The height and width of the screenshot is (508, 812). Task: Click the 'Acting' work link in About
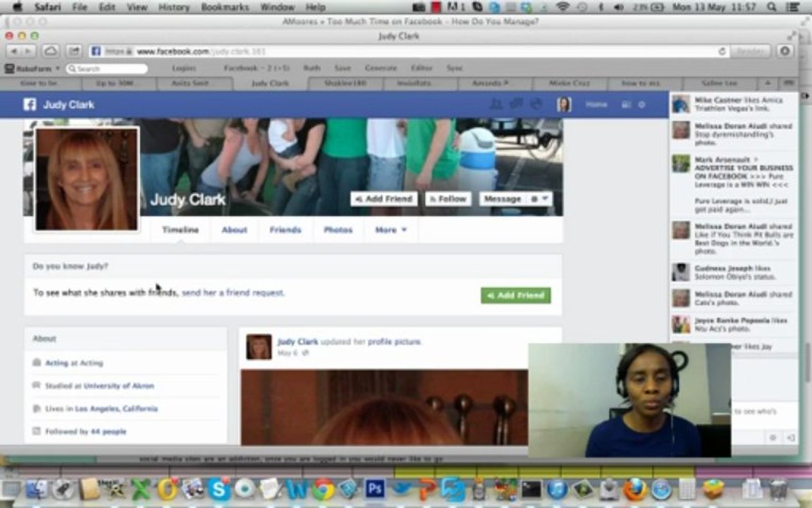point(56,363)
